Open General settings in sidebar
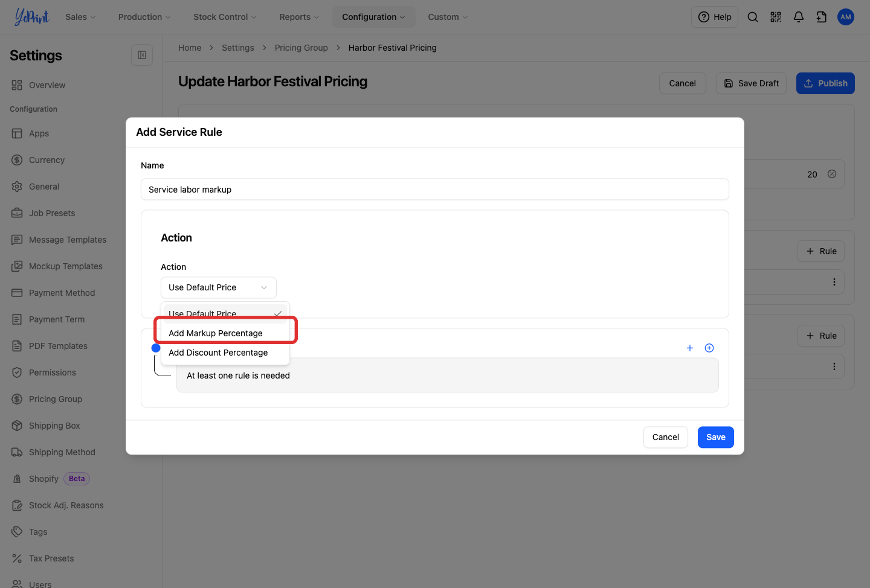The image size is (870, 588). pyautogui.click(x=44, y=187)
